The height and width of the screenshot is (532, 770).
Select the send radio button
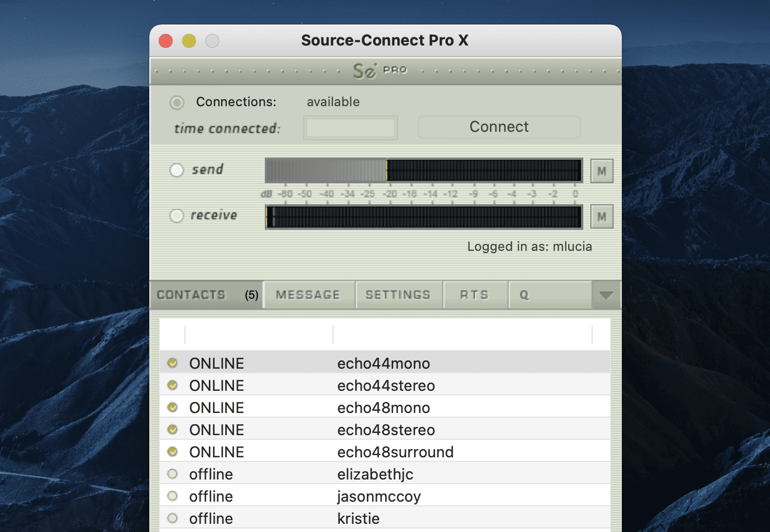[x=176, y=170]
